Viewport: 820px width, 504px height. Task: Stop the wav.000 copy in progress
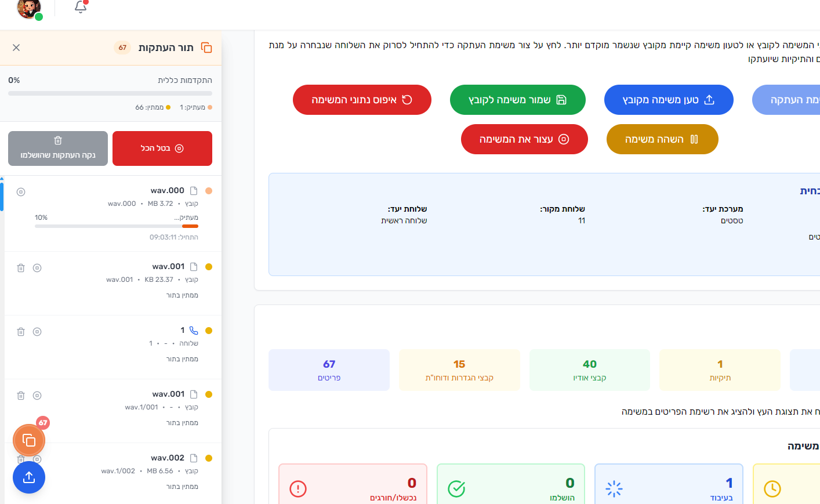21,192
